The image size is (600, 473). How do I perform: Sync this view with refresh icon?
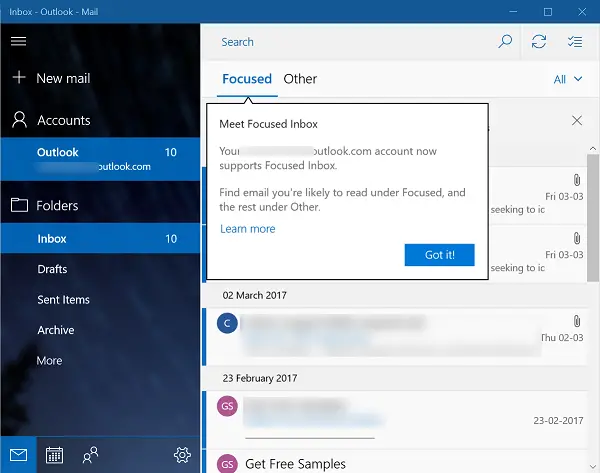539,41
